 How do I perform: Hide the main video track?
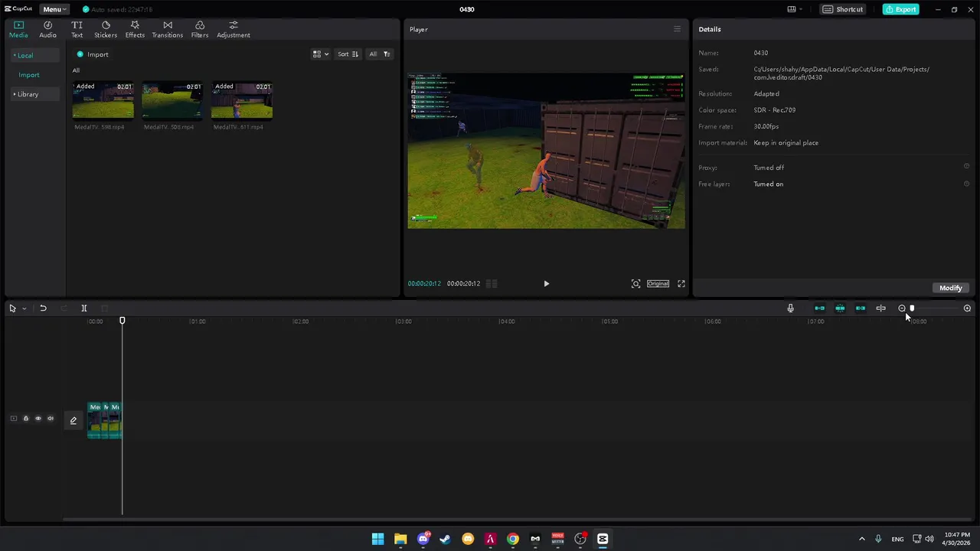[38, 419]
